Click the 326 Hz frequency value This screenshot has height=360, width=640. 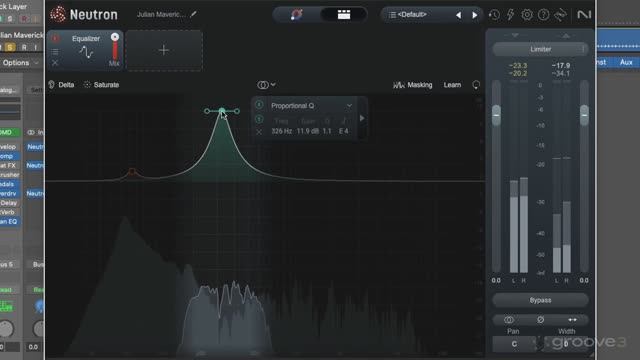(282, 131)
